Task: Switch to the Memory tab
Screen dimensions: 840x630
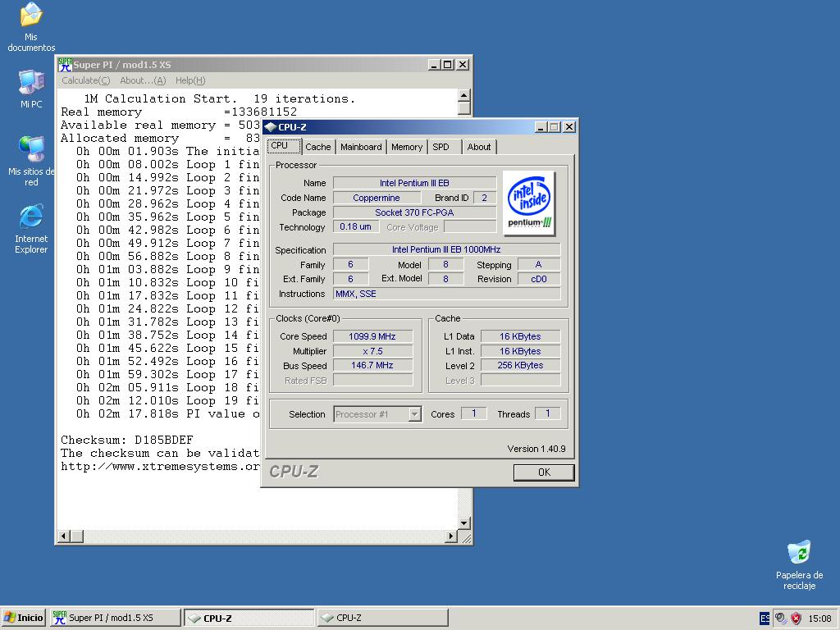Action: (407, 147)
